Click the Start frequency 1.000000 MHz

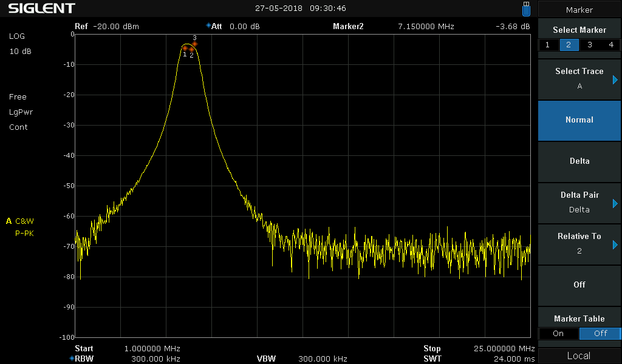pos(152,349)
